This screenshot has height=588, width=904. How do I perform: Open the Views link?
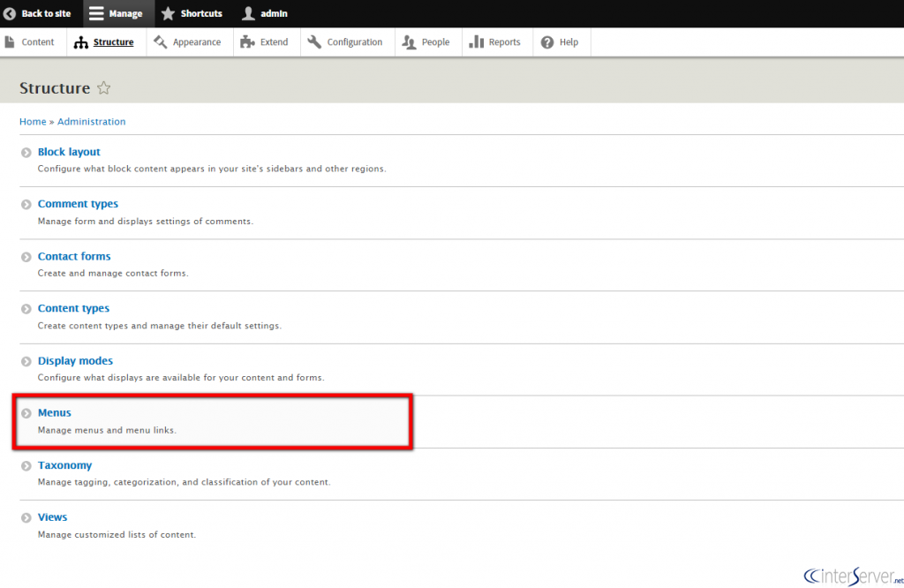tap(52, 517)
